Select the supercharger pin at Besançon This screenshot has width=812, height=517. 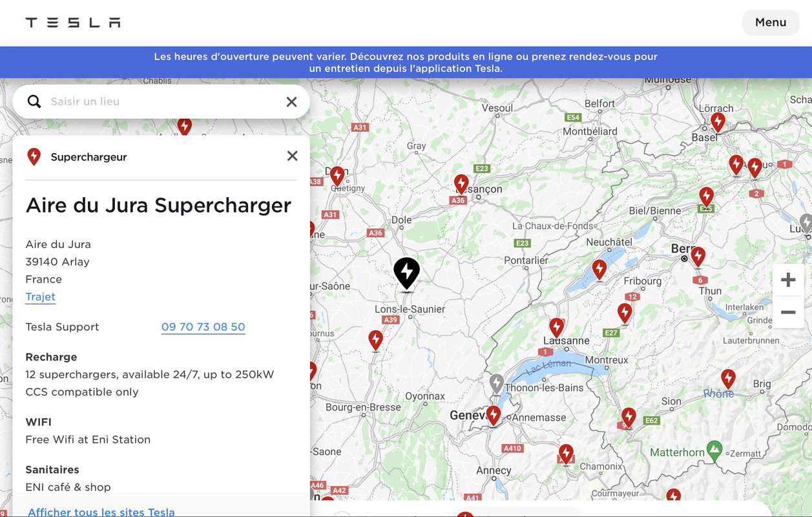pyautogui.click(x=461, y=184)
